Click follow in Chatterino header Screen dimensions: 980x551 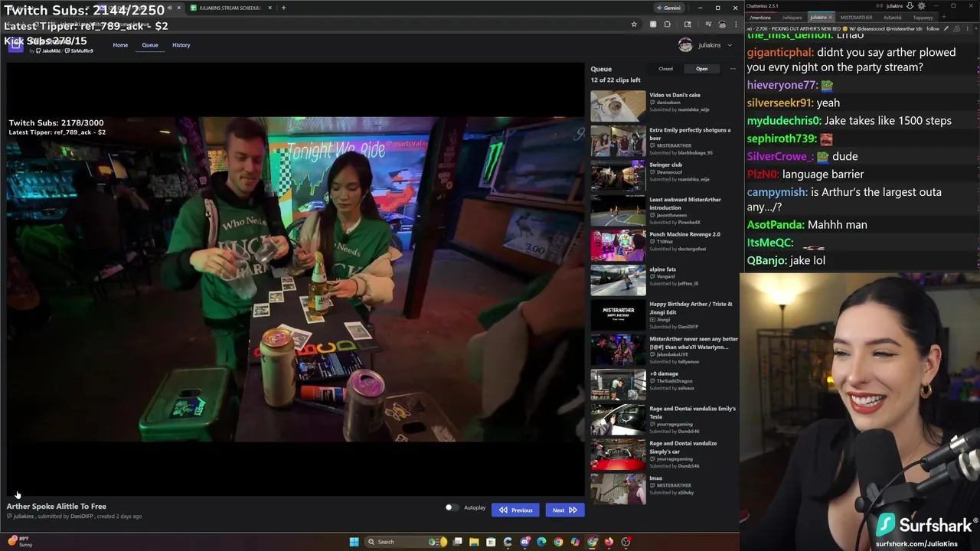coord(933,28)
